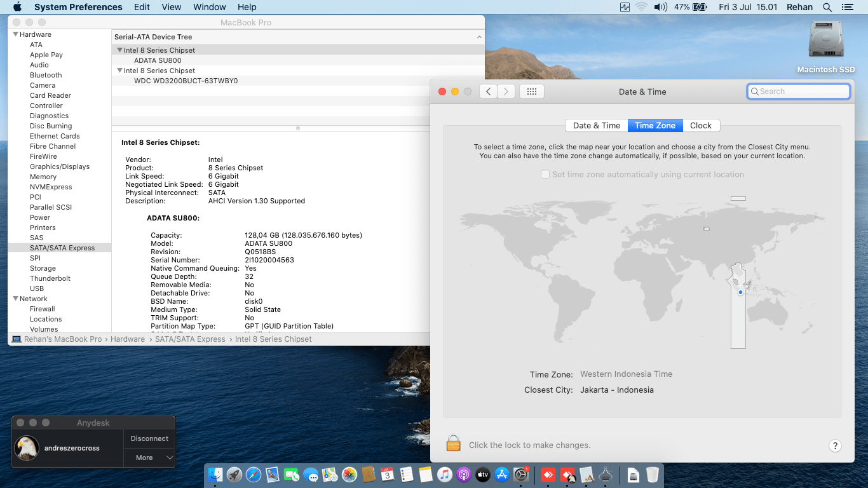Open the Macintosh SSD desktop drive
Image resolution: width=868 pixels, height=488 pixels.
tap(826, 47)
